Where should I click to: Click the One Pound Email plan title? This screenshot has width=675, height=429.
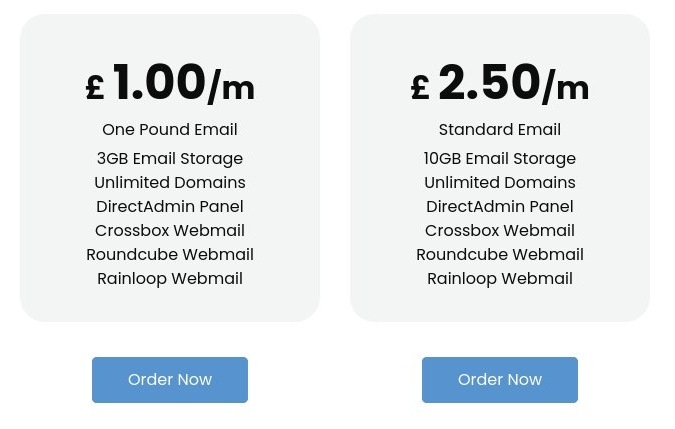(170, 130)
